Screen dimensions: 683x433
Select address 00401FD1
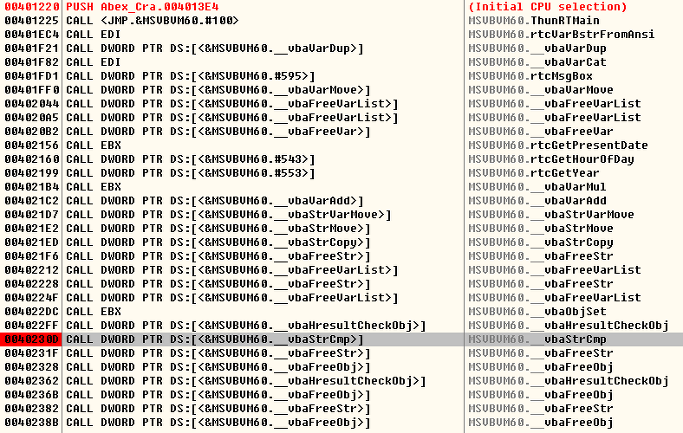(x=32, y=76)
